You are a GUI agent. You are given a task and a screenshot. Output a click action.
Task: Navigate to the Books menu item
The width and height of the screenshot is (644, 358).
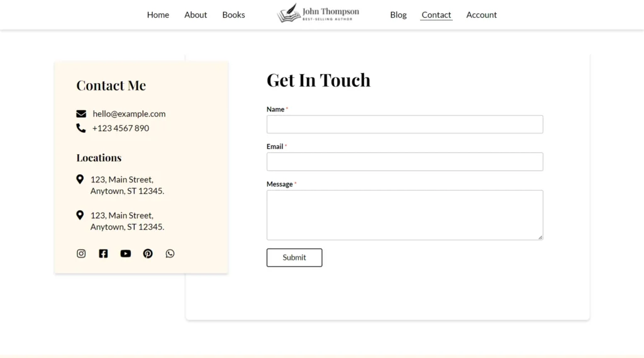(x=233, y=14)
